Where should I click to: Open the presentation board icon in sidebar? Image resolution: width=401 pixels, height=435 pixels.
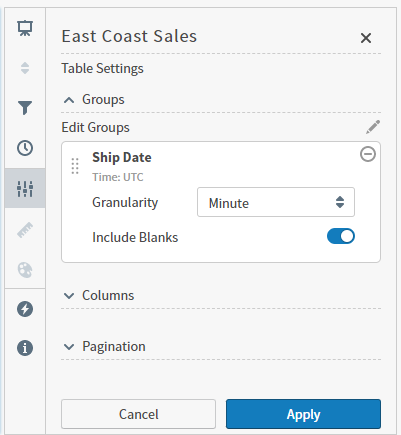25,28
